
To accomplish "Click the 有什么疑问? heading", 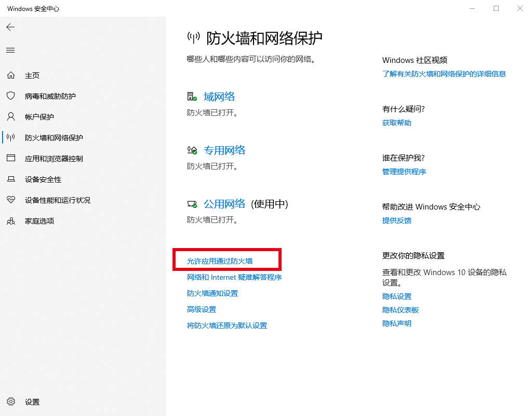I will click(403, 109).
